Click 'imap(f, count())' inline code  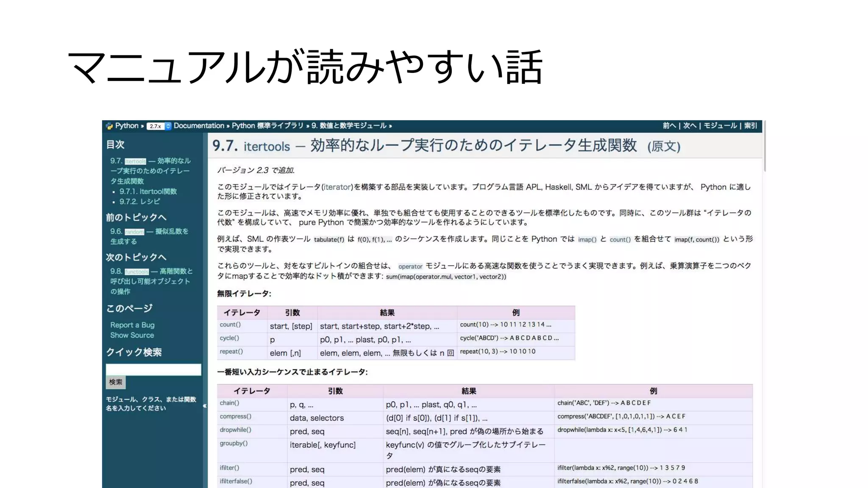[697, 240]
